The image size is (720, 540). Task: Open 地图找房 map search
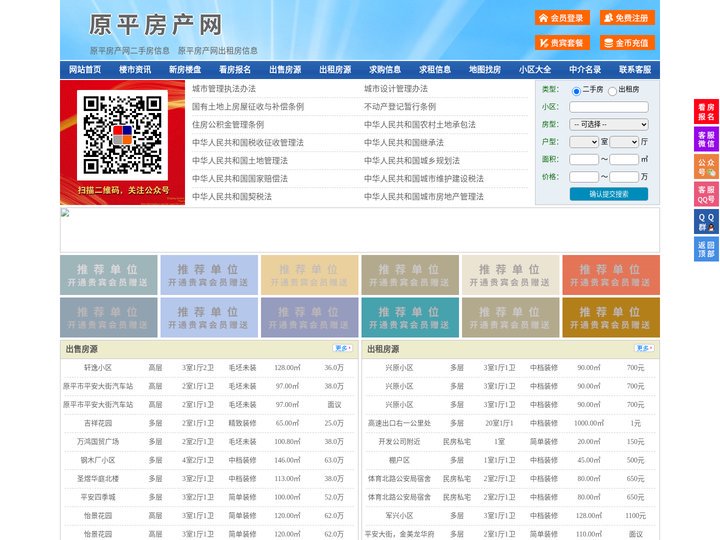click(x=485, y=70)
